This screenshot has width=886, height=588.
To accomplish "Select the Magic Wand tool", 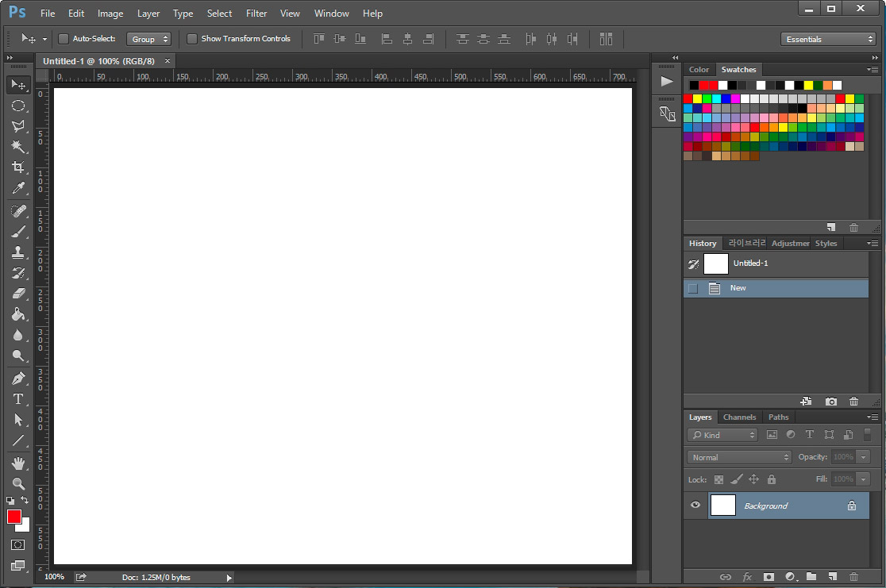I will [18, 146].
